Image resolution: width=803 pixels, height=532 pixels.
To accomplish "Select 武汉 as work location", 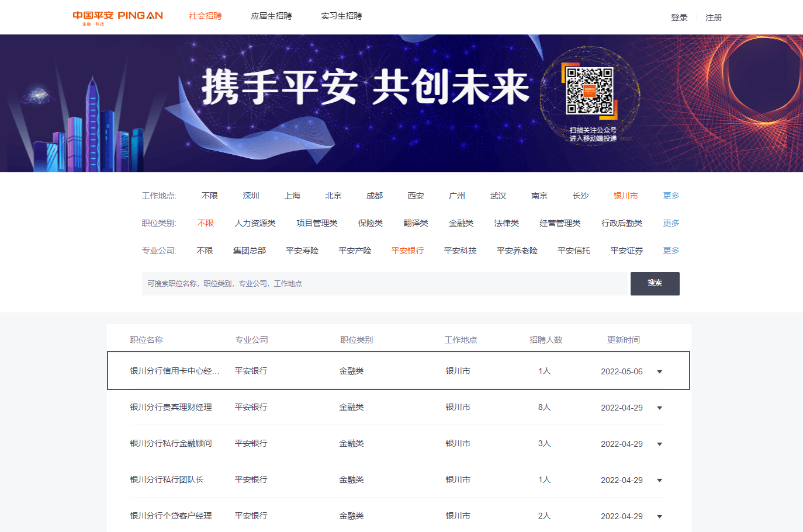I will click(x=498, y=196).
